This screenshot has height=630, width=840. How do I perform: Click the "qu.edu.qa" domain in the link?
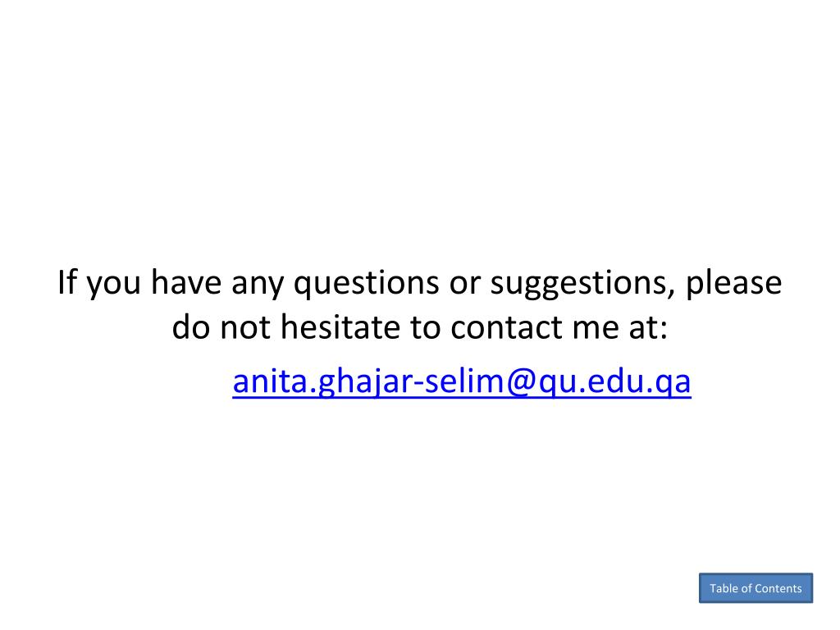coord(614,382)
